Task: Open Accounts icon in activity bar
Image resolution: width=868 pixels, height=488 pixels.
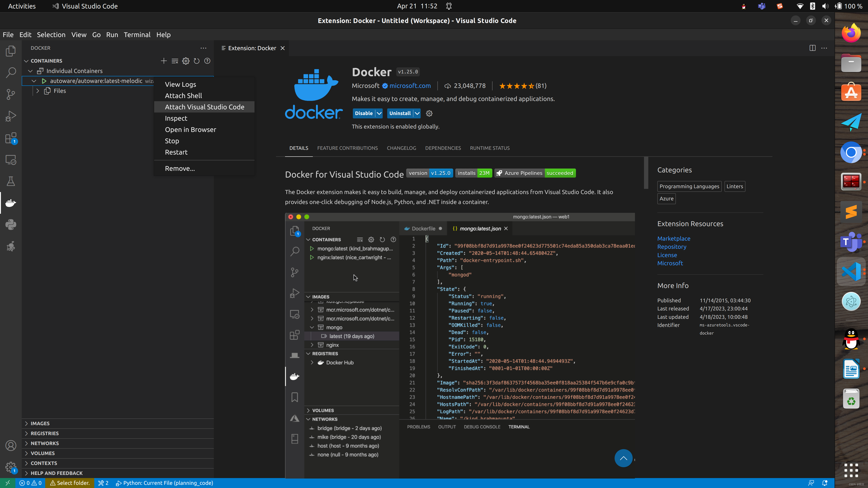Action: pos(11,446)
